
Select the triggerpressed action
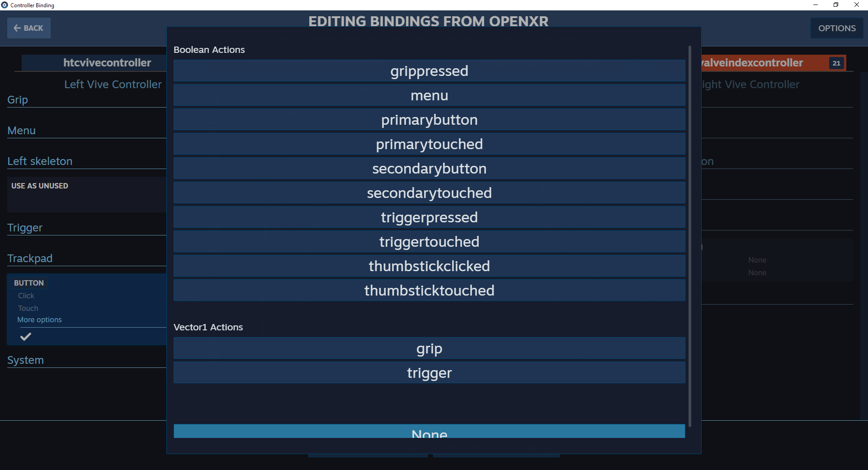pyautogui.click(x=429, y=217)
